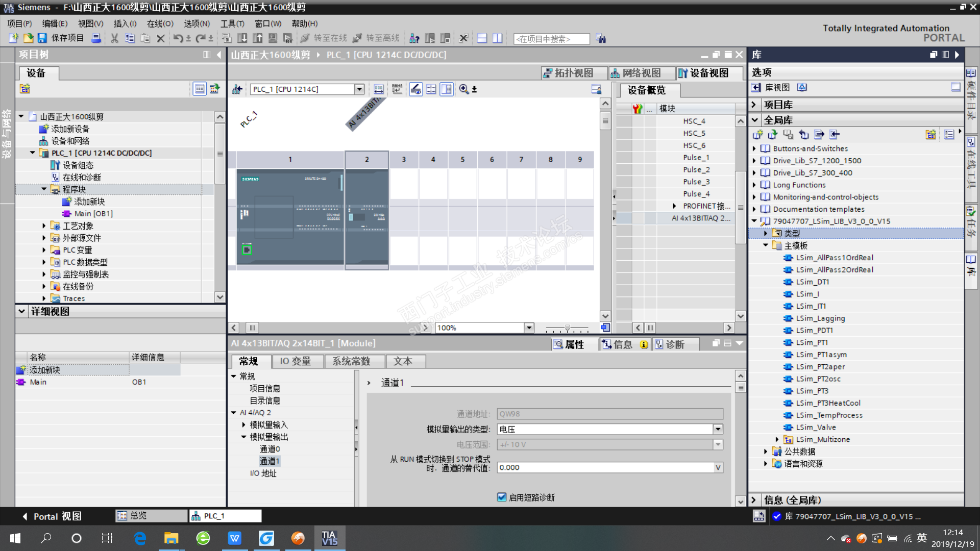Click the Save project icon
Viewport: 980px width, 551px height.
[42, 38]
